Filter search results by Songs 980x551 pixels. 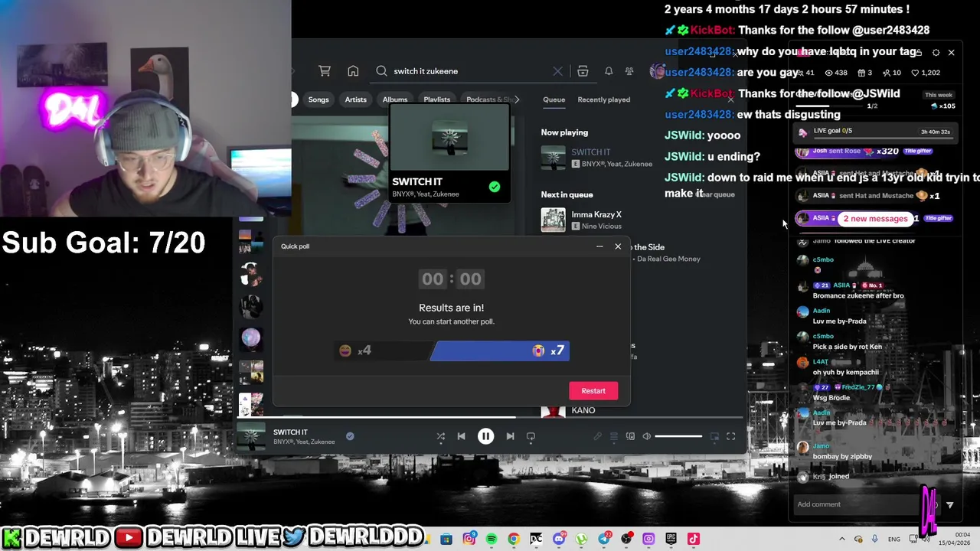(318, 99)
